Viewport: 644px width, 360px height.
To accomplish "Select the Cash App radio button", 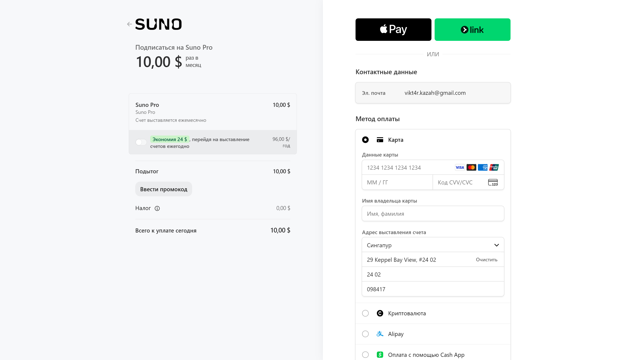I will [365, 355].
